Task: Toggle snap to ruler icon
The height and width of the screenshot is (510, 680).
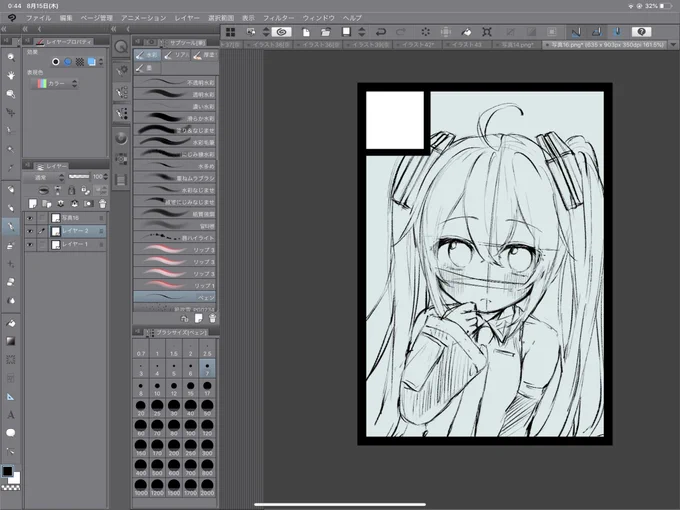Action: [576, 32]
